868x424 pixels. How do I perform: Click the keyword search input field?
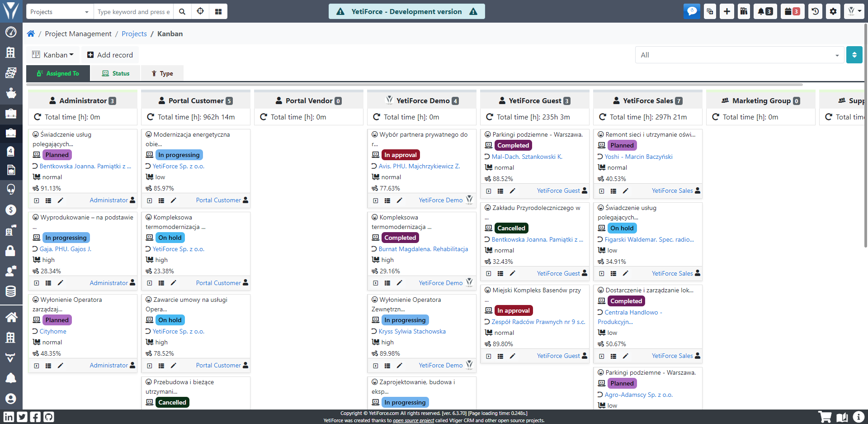(133, 12)
